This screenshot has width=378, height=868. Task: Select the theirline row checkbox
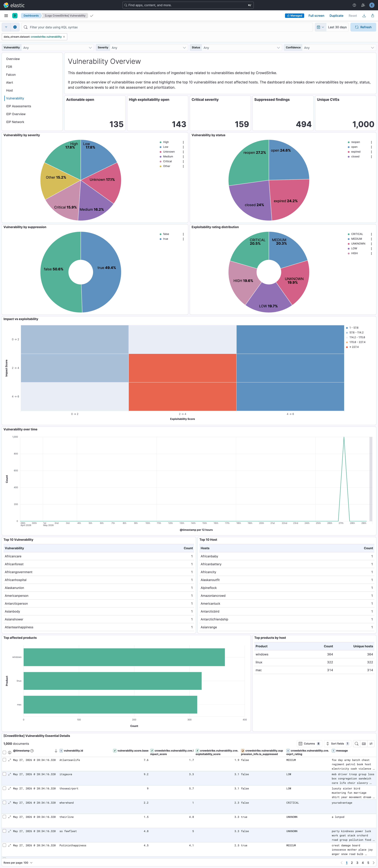pyautogui.click(x=4, y=817)
